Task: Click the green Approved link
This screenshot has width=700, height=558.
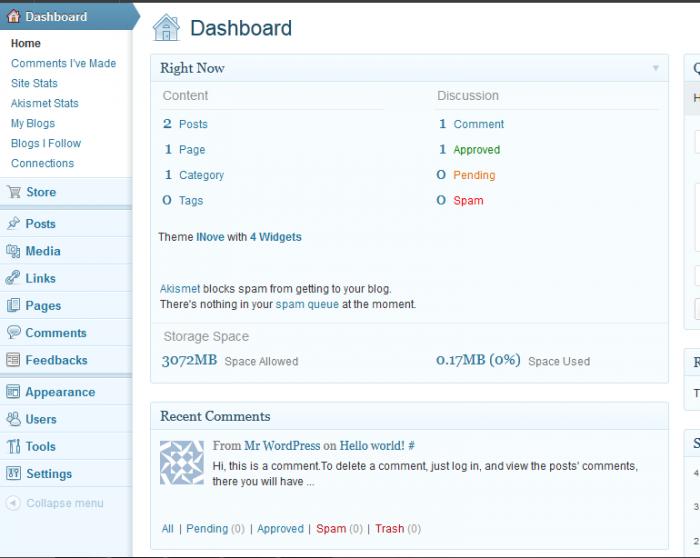Action: point(476,150)
